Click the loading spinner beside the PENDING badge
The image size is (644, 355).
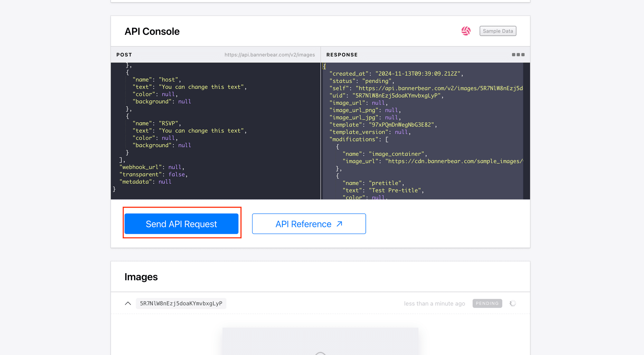[513, 303]
